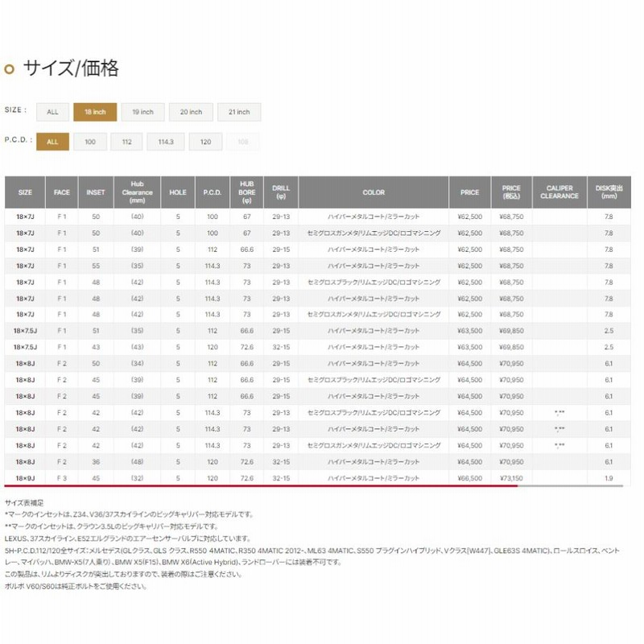Click the SIZE column header
The height and width of the screenshot is (644, 644).
pos(25,192)
